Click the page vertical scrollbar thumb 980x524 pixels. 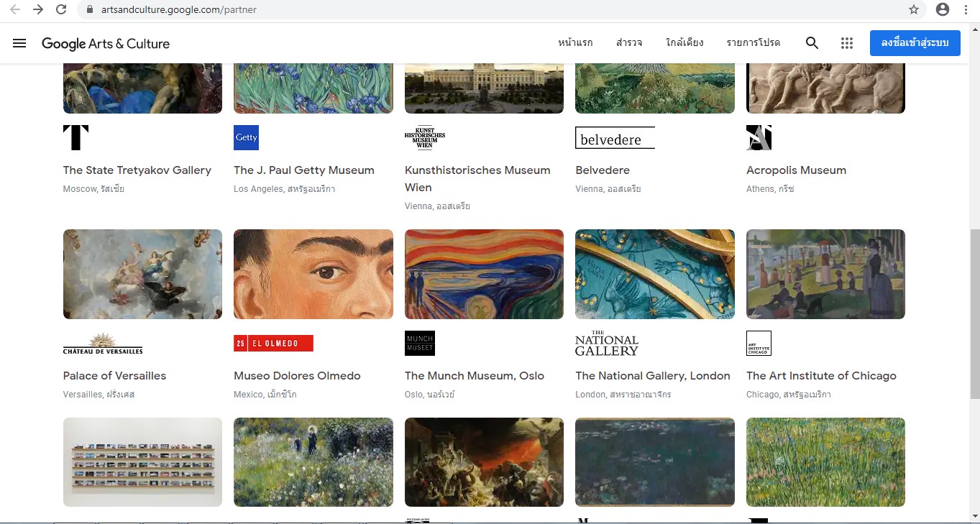[975, 314]
